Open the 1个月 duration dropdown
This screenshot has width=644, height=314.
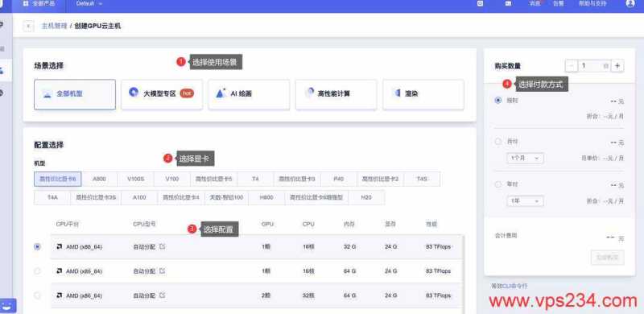pos(525,158)
